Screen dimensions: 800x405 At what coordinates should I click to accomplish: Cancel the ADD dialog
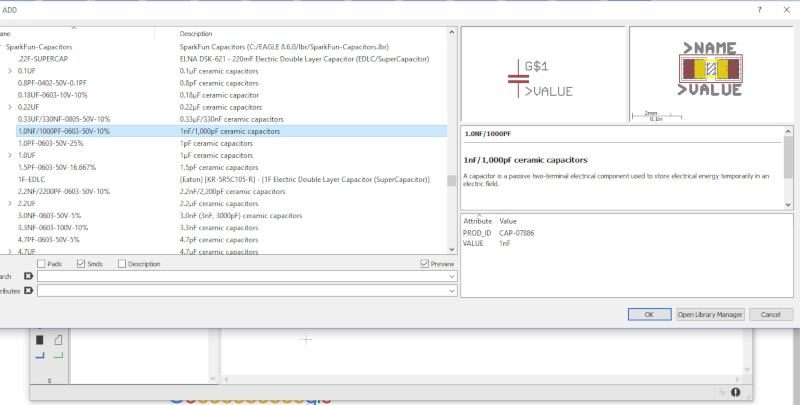770,314
